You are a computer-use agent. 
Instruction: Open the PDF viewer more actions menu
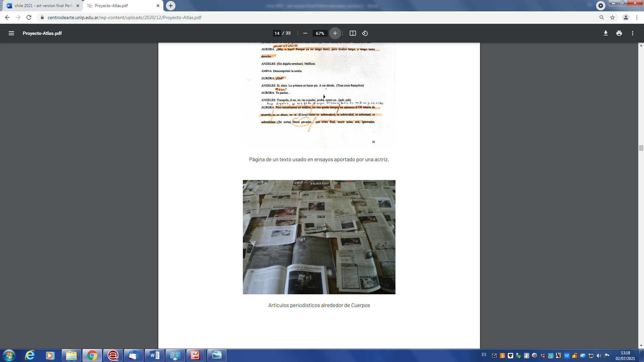pos(632,33)
